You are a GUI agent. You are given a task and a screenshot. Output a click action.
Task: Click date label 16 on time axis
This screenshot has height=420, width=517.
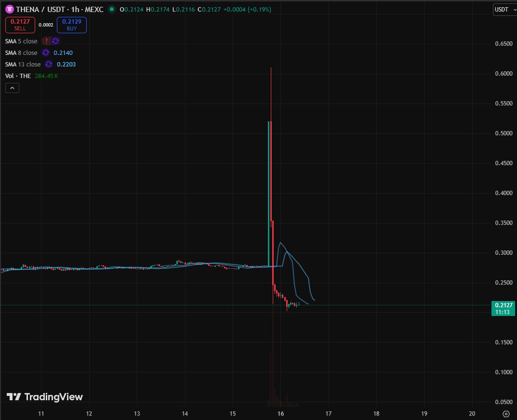(x=280, y=413)
